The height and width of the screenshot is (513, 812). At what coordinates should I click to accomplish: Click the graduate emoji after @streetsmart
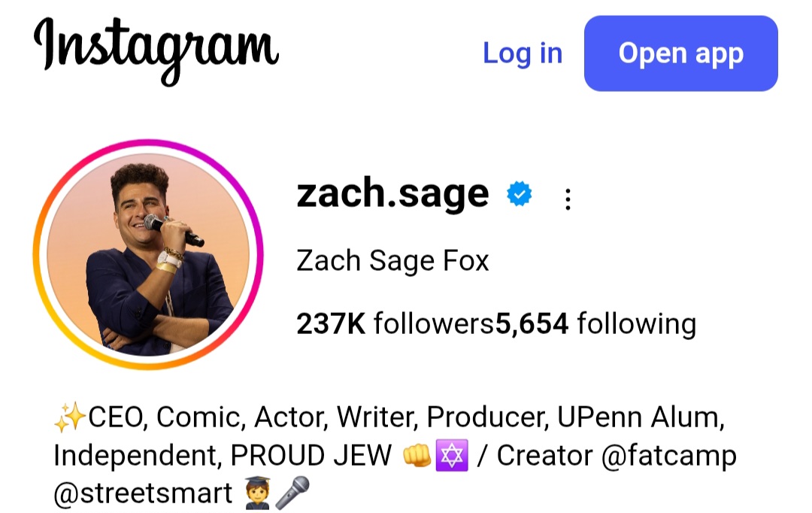[258, 494]
